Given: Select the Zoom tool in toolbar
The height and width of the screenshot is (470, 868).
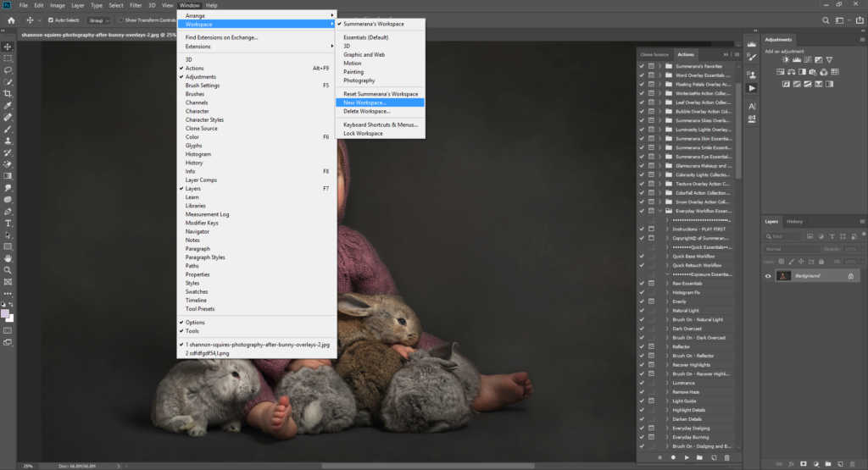Looking at the screenshot, I should [8, 270].
